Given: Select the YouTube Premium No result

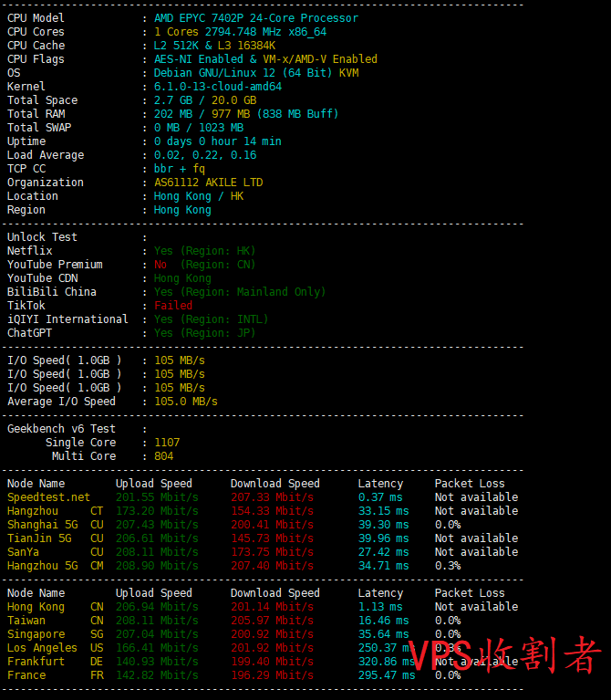Looking at the screenshot, I should pyautogui.click(x=161, y=265).
